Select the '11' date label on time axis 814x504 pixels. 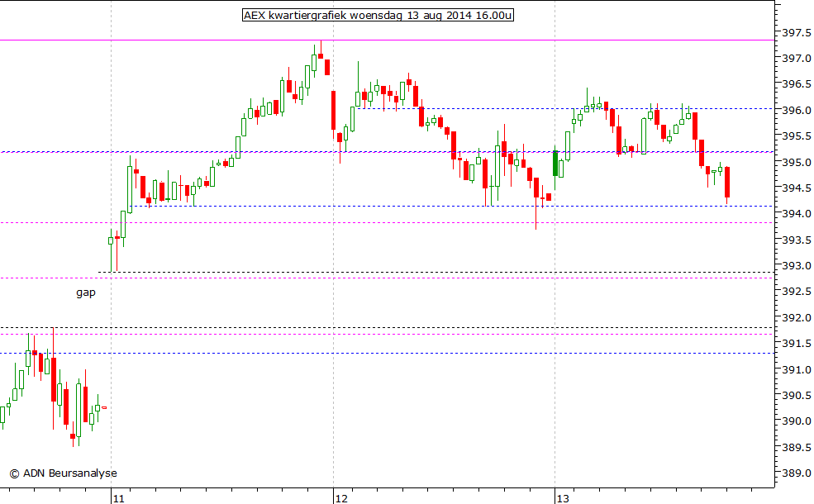pyautogui.click(x=118, y=499)
